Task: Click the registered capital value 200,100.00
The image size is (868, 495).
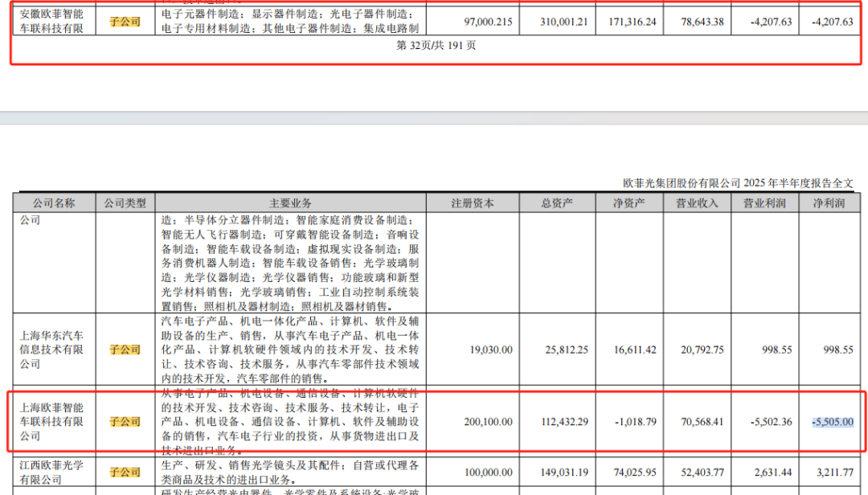Action: tap(487, 422)
